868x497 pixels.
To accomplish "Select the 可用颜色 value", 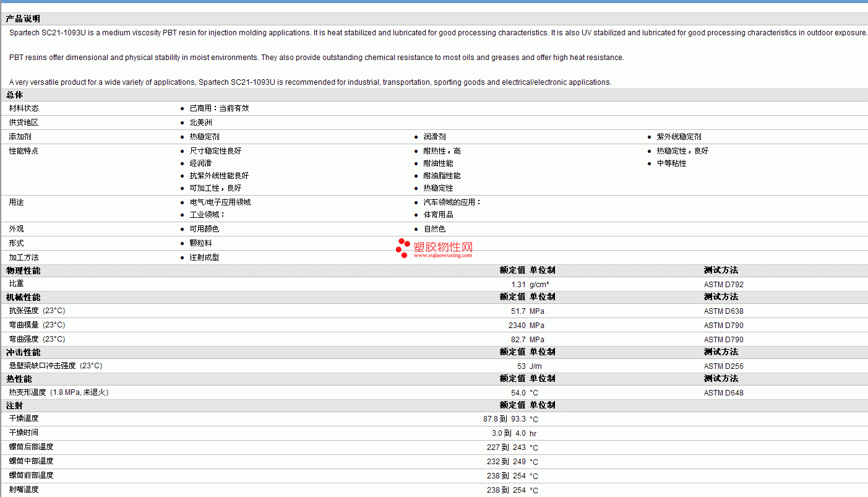I will pos(204,229).
